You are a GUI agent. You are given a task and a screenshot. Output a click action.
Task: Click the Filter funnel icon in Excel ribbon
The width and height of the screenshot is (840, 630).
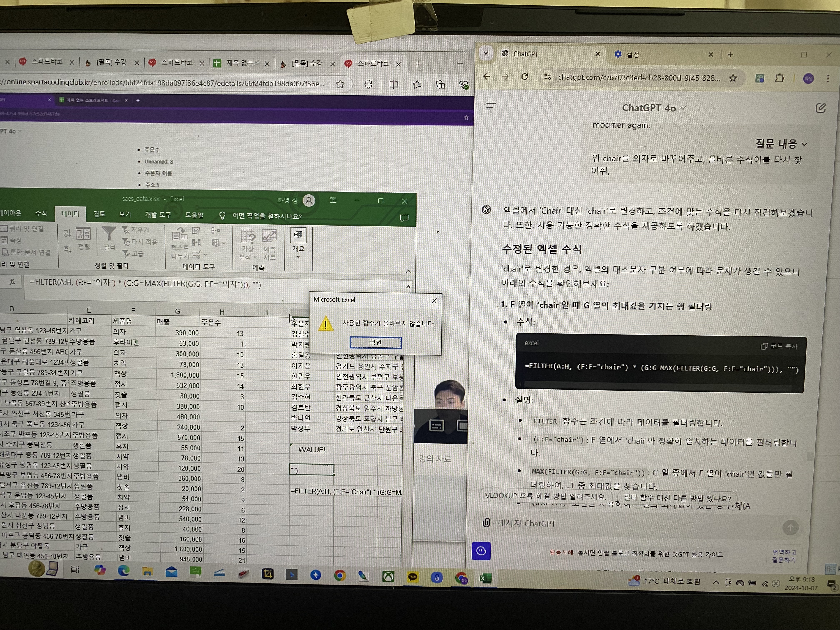(x=109, y=238)
